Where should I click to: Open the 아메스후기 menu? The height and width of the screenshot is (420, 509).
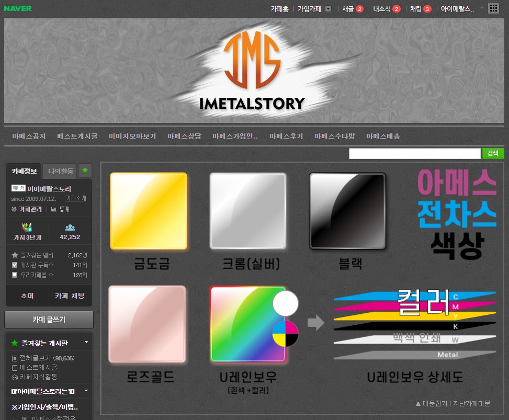286,137
